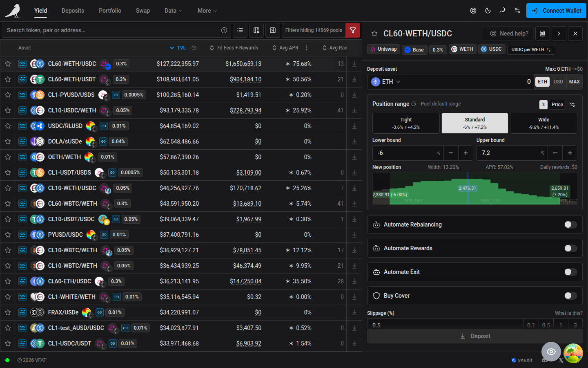Screen dimensions: 588x368
Task: Switch deposit amount unit to USD
Action: 558,82
